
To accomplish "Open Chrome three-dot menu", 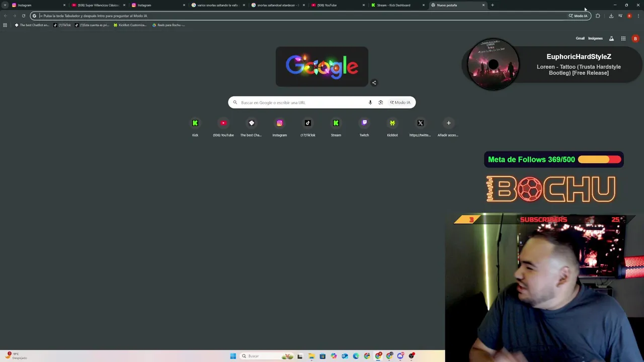I will [638, 16].
